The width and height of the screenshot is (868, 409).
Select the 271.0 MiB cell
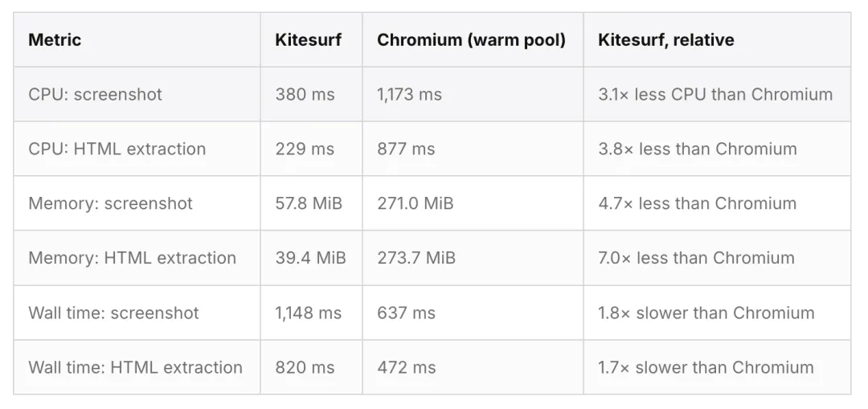(x=416, y=203)
